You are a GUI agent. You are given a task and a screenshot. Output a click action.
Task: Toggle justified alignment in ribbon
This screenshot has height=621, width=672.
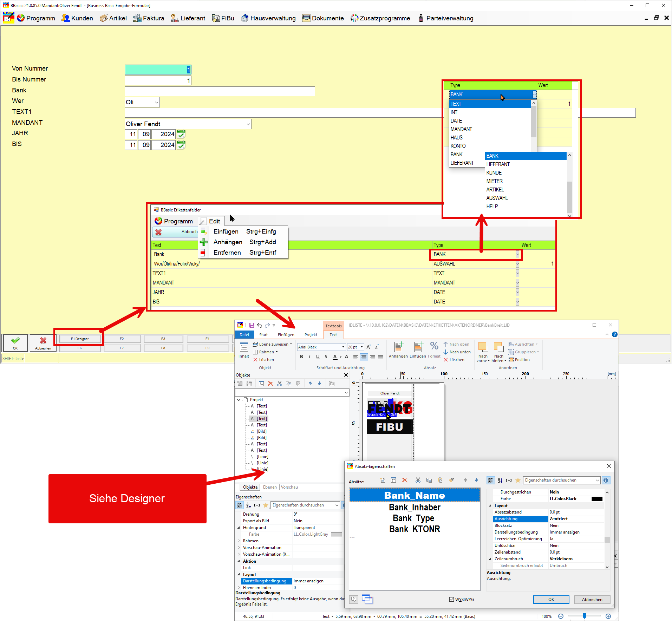click(x=380, y=357)
